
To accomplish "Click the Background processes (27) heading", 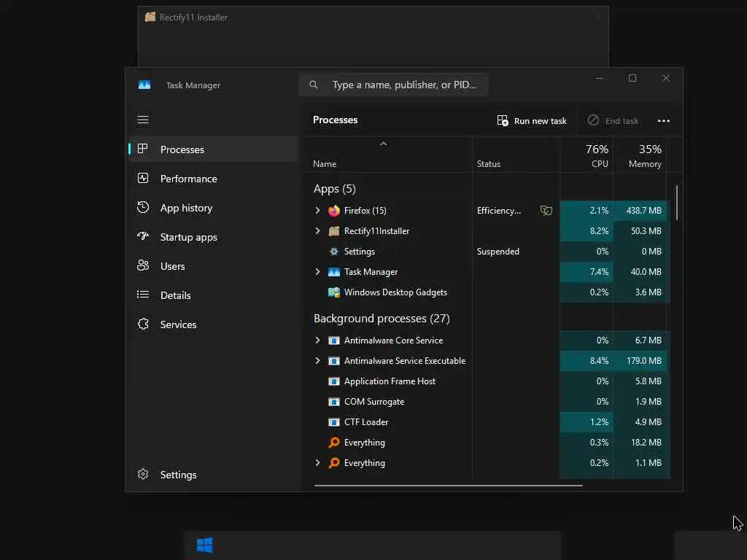I will coord(382,318).
